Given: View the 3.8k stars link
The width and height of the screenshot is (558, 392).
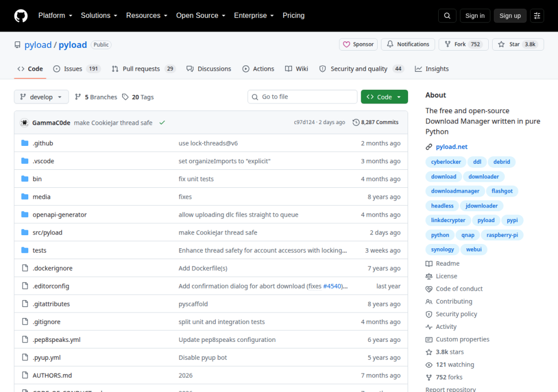Looking at the screenshot, I should tap(445, 352).
